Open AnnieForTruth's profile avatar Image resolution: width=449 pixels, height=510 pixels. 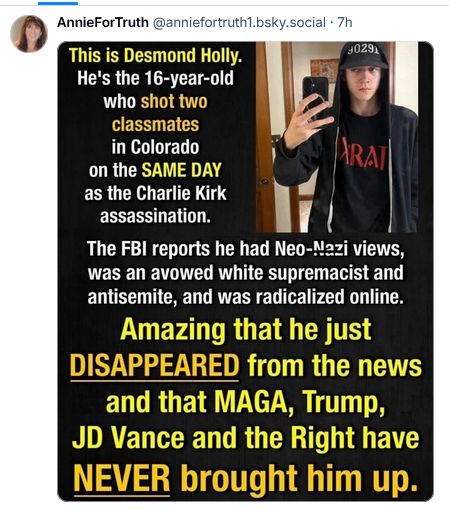pyautogui.click(x=29, y=34)
